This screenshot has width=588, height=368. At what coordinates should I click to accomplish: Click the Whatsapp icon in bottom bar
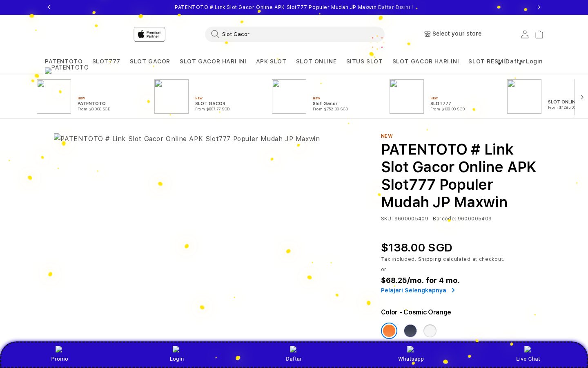410,349
